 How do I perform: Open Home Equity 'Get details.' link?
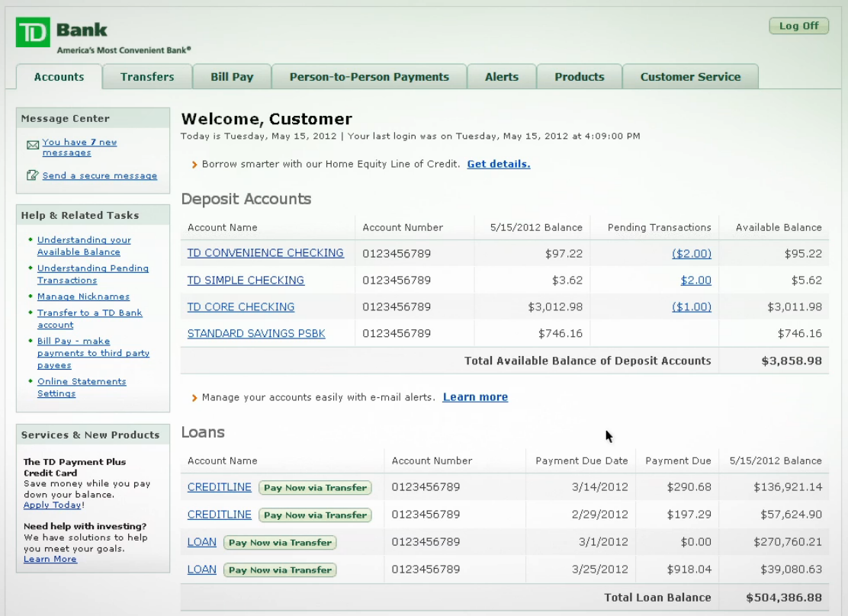[x=499, y=164]
